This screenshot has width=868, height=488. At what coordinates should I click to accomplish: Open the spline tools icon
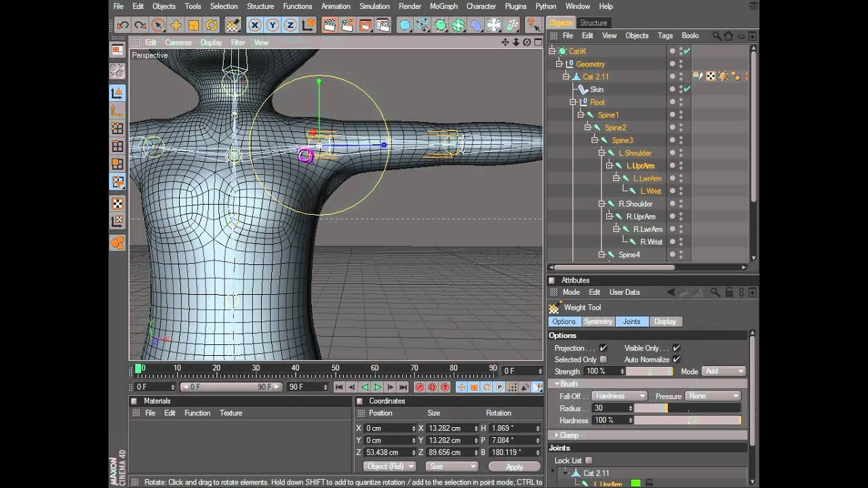[x=422, y=25]
